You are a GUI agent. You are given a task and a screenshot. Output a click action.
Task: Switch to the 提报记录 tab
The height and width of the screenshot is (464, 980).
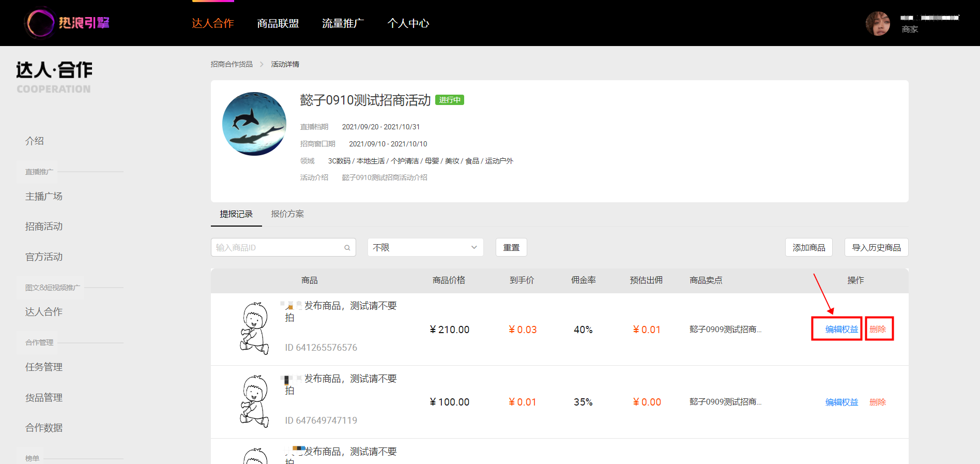236,214
